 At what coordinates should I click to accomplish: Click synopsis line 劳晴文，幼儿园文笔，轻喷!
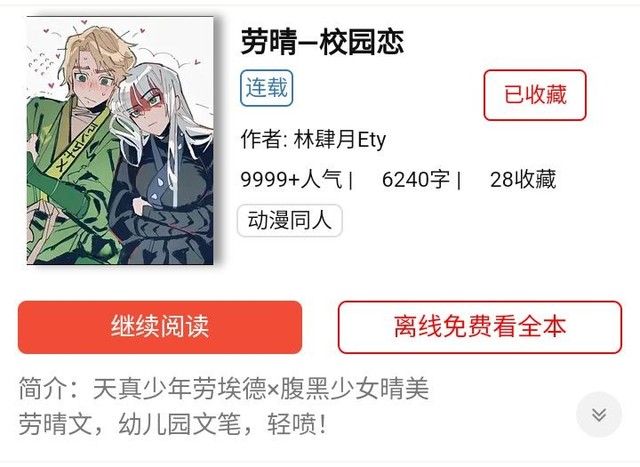172,424
